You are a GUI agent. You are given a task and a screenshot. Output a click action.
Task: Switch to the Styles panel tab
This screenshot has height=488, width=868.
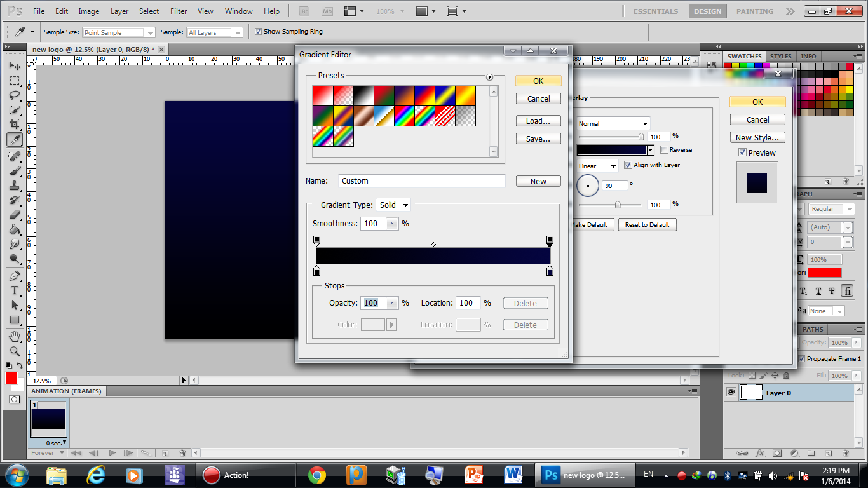[x=780, y=56]
